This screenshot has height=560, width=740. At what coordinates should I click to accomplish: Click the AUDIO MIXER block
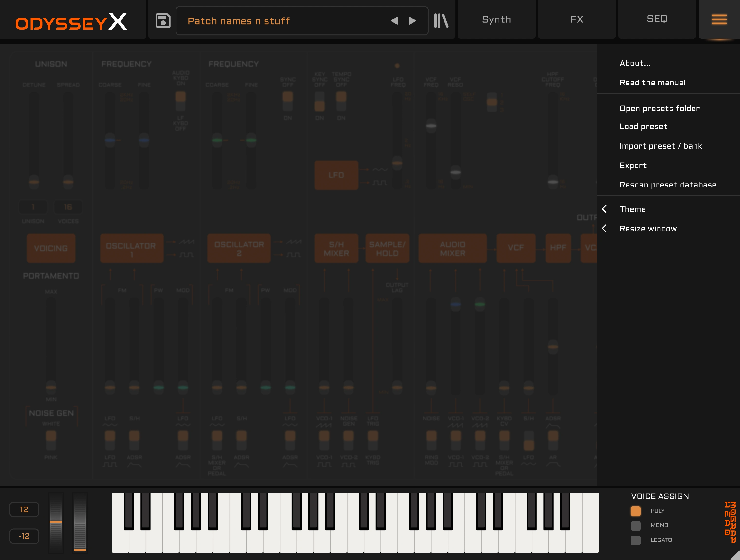(x=453, y=248)
